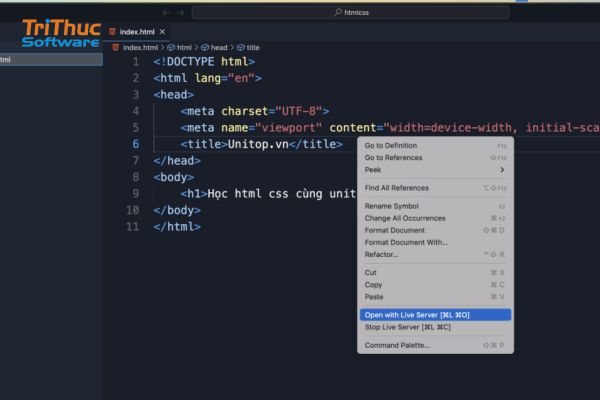Click line number 1 in gutter
Image resolution: width=600 pixels, height=400 pixels.
135,62
